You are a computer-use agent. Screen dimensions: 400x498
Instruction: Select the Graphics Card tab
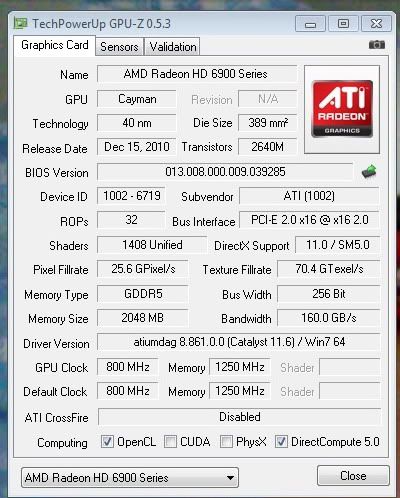point(55,45)
